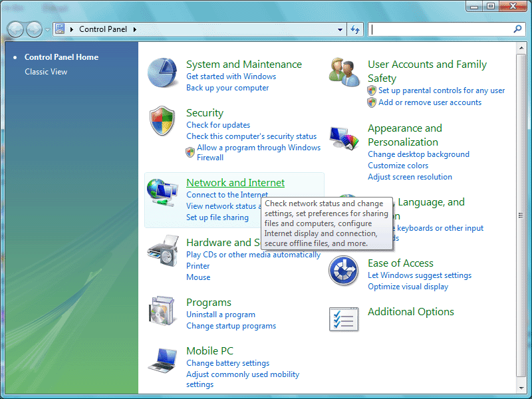Click Optimize visual display
The image size is (532, 399).
pyautogui.click(x=408, y=287)
